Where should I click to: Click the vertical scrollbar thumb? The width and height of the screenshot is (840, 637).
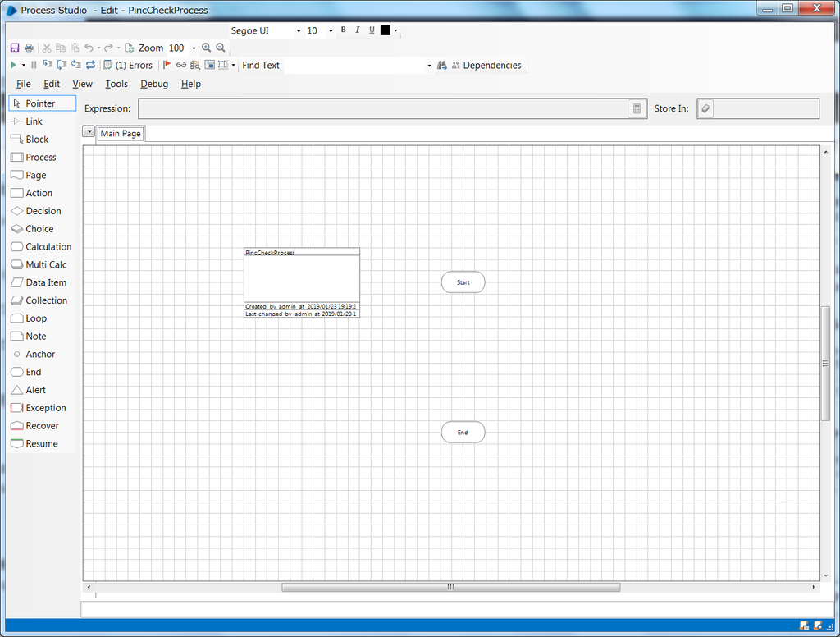(x=825, y=363)
